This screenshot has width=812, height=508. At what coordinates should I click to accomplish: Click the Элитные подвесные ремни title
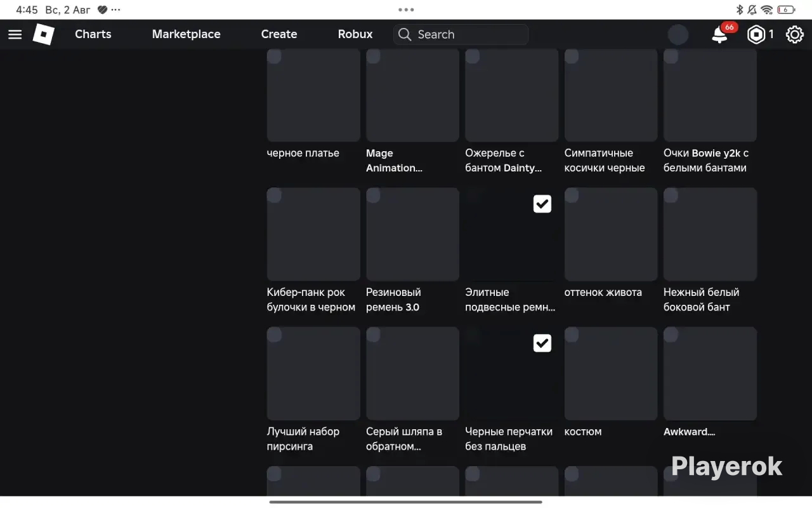pos(510,300)
